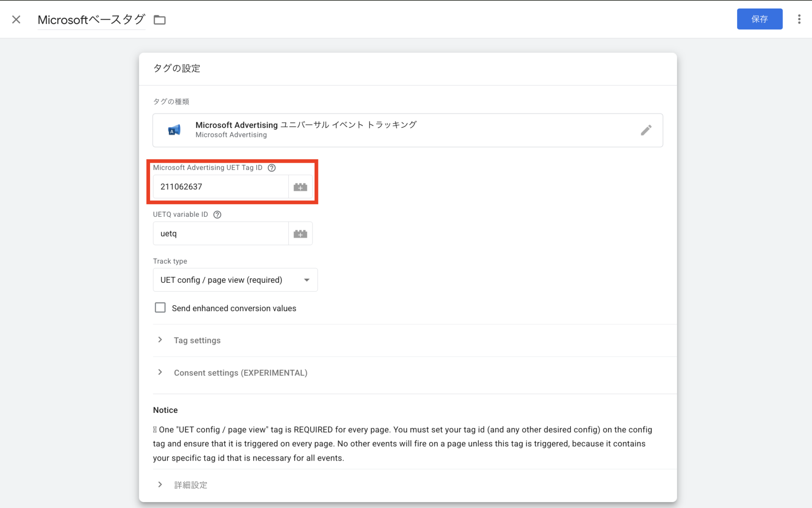This screenshot has width=812, height=508.
Task: Expand the 詳細設定 advanced settings section
Action: (191, 485)
